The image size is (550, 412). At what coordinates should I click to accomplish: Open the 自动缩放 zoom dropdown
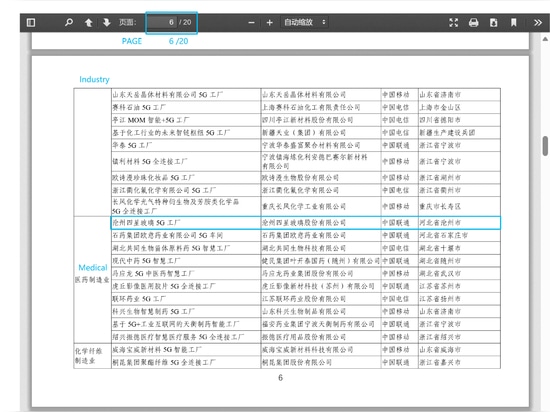tap(304, 22)
